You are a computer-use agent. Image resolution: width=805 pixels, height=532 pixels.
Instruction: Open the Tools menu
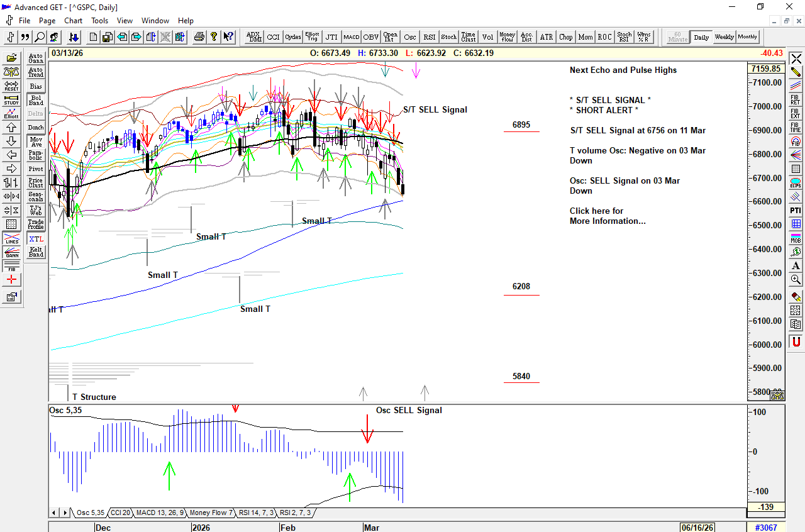tap(99, 21)
